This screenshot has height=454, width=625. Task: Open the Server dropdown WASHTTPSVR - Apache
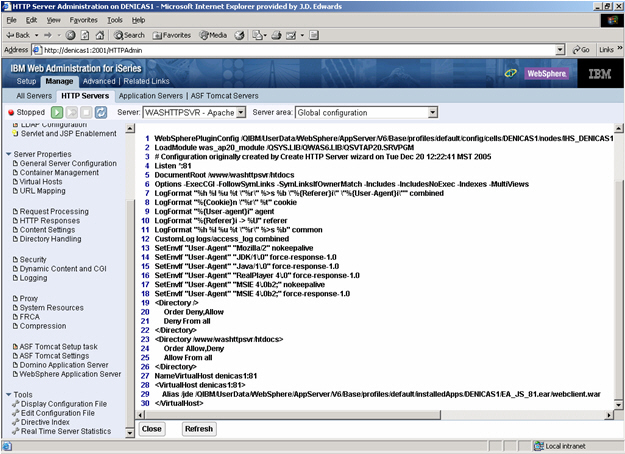point(194,112)
